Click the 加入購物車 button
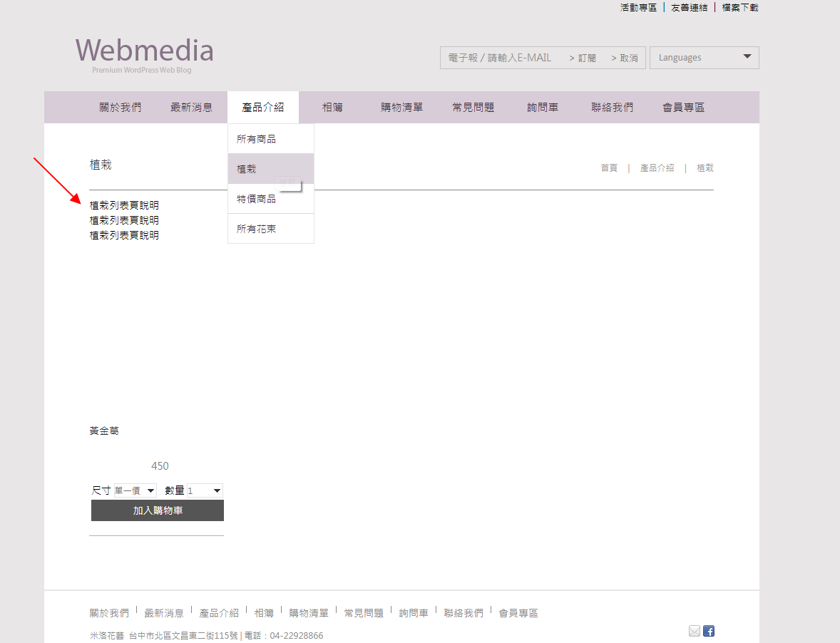The image size is (840, 643). [x=158, y=510]
